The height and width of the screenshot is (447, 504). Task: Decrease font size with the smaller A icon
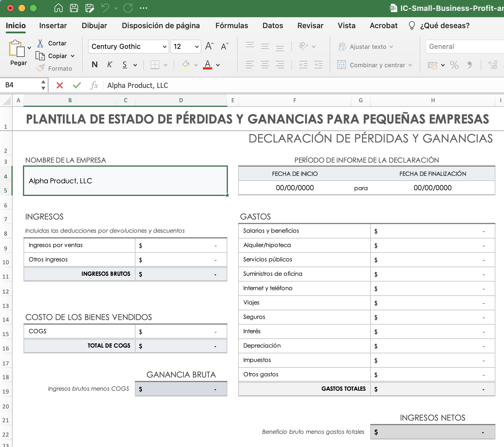[x=225, y=46]
